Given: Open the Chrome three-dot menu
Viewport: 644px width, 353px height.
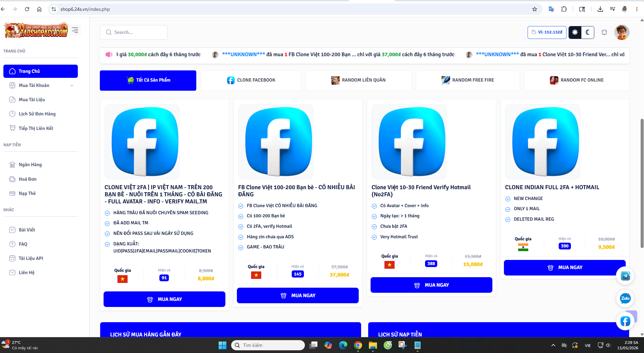Looking at the screenshot, I should (x=637, y=9).
